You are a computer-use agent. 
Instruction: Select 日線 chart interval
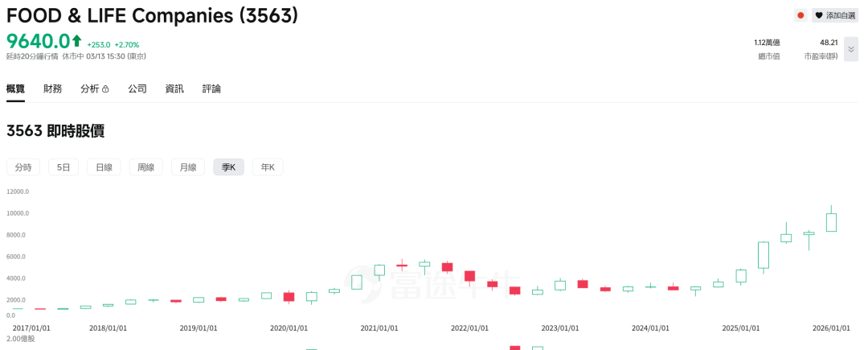[104, 167]
